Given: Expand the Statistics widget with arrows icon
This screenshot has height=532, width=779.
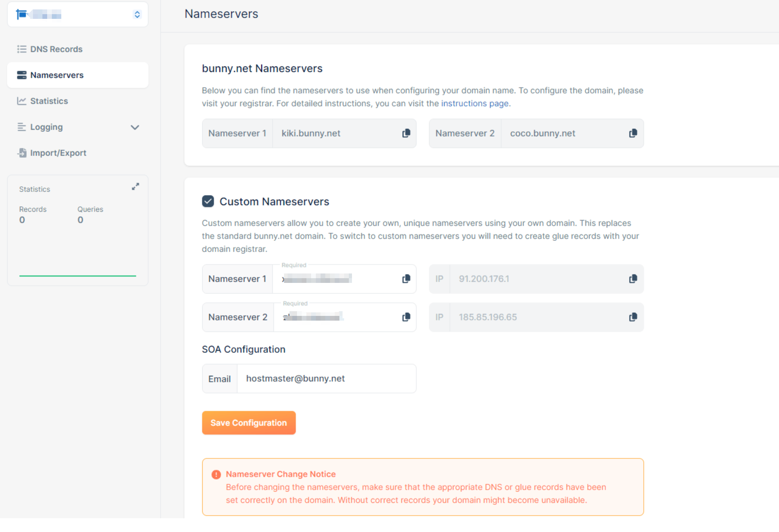Looking at the screenshot, I should tap(136, 187).
